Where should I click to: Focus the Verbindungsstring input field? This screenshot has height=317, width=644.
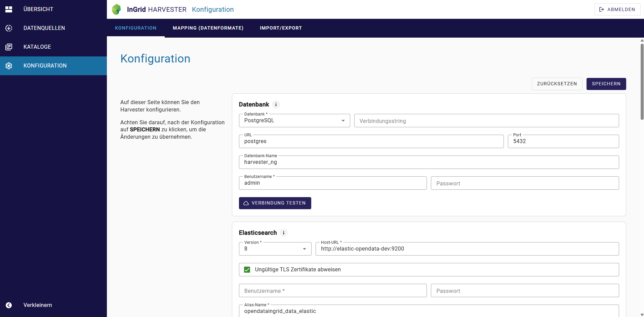click(486, 121)
